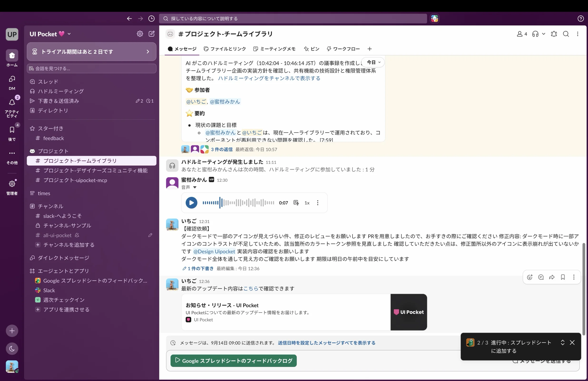Switch to the ミーティングメモ tab
The image size is (588, 381).
click(x=274, y=49)
